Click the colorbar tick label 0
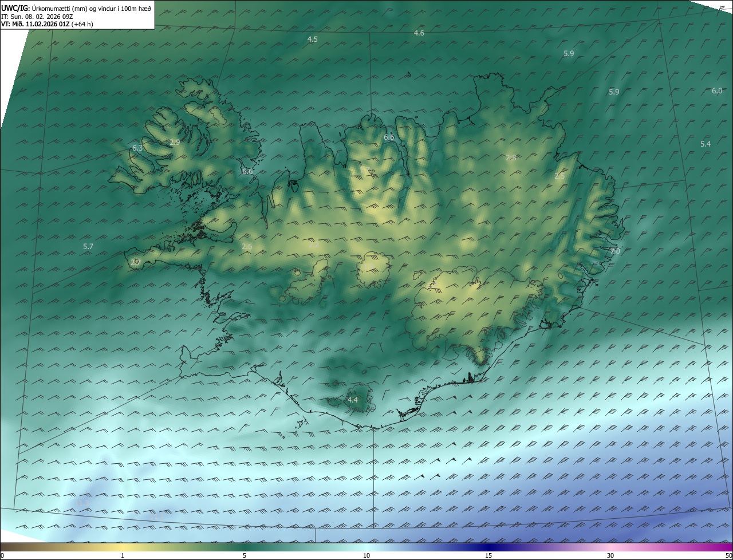 point(2,555)
